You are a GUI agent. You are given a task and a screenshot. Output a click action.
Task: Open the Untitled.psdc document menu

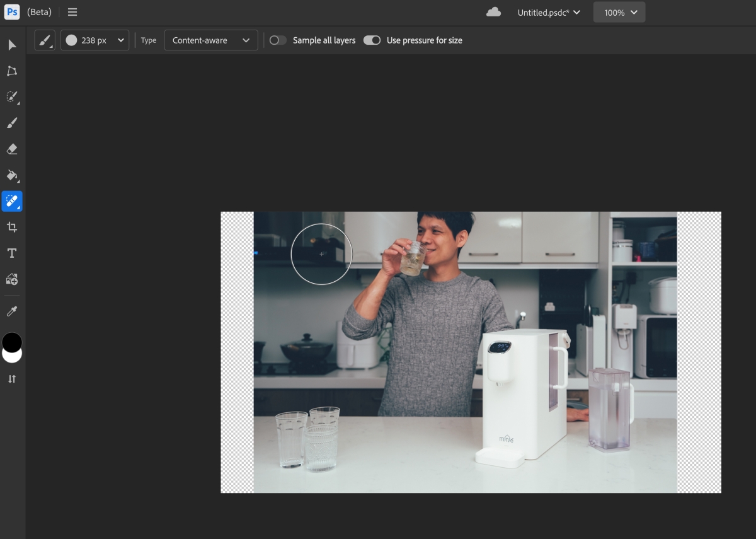[549, 13]
